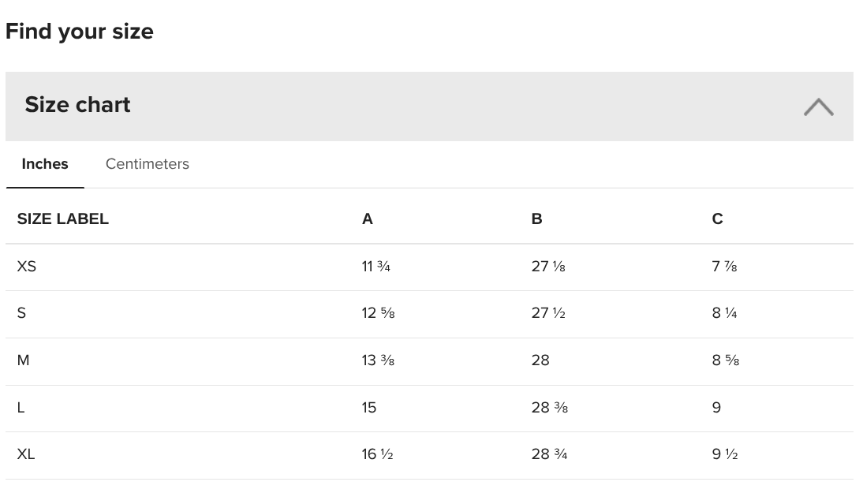
Task: Click column header A
Action: pyautogui.click(x=367, y=219)
